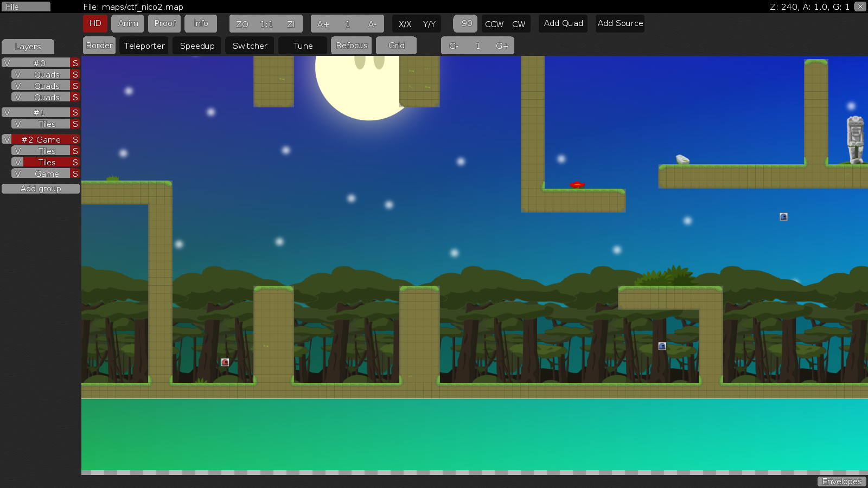868x488 pixels.
Task: Enable HD texture mode
Action: click(95, 23)
